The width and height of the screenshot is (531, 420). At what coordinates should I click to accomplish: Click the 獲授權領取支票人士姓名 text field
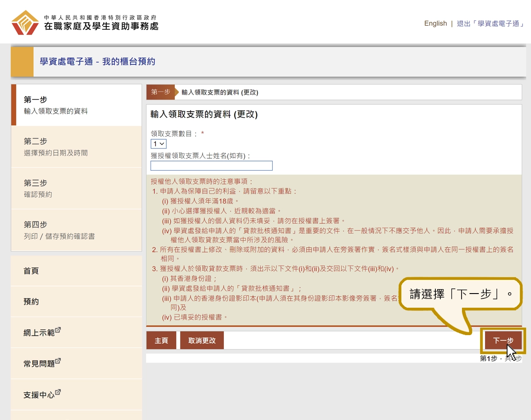[x=212, y=166]
